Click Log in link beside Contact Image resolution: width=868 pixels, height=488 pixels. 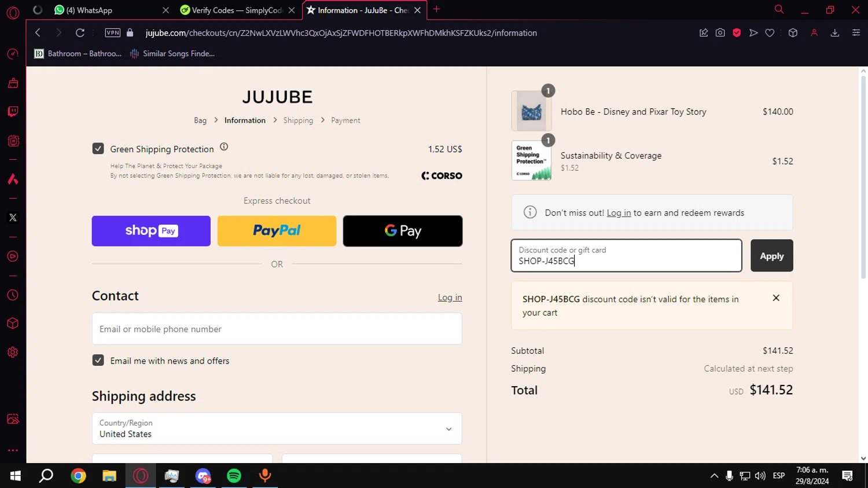(x=450, y=298)
